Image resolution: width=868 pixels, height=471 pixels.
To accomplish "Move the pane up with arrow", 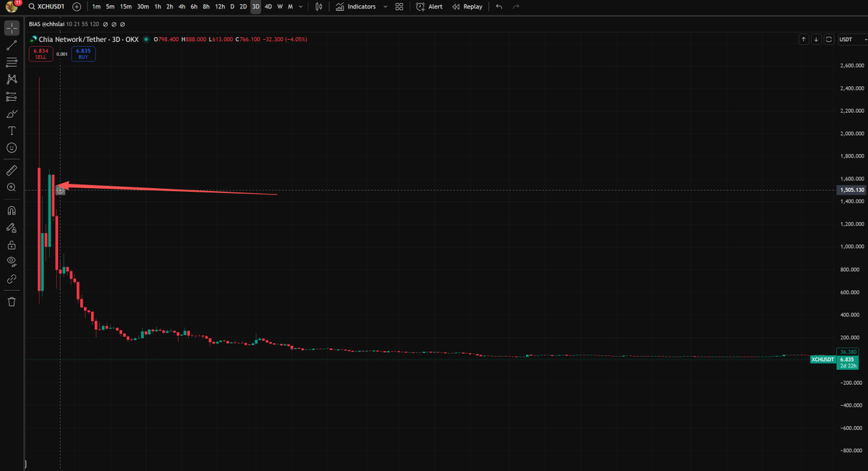I will (804, 39).
